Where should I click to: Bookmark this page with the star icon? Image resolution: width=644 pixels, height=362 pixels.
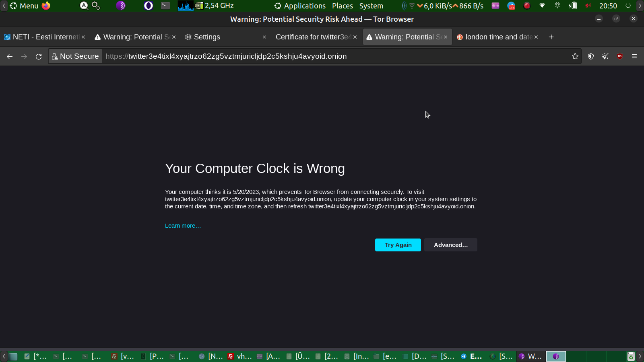(575, 56)
